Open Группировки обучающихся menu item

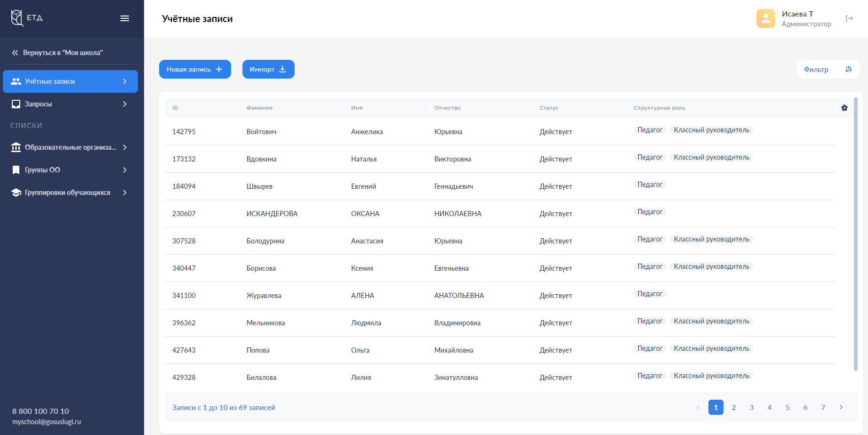click(70, 193)
